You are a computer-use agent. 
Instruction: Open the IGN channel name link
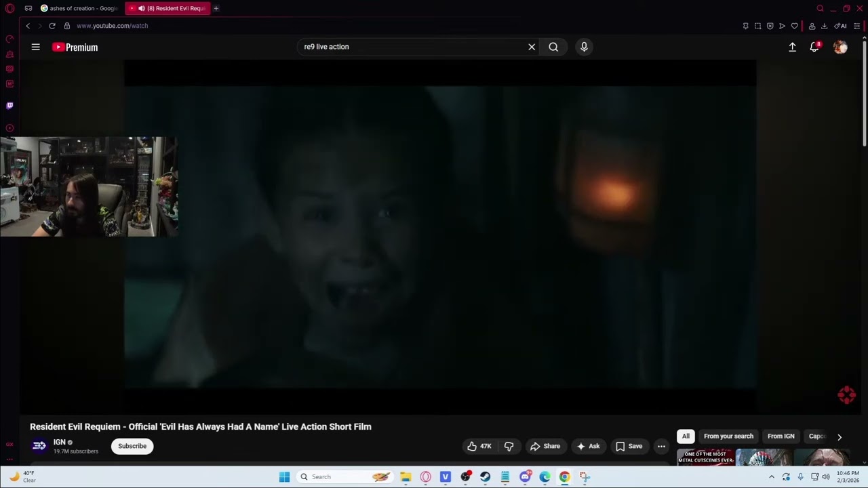(x=60, y=442)
